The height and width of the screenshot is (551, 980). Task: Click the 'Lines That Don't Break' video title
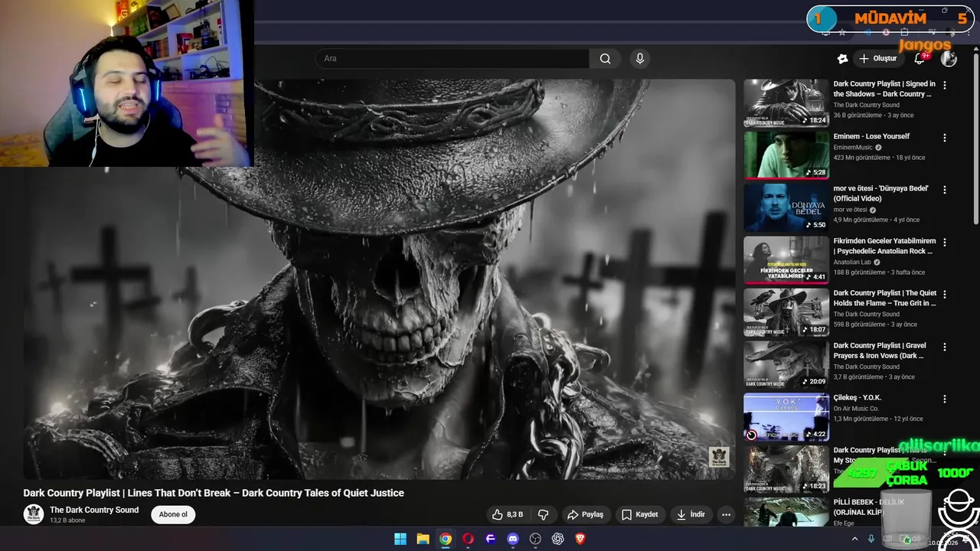pos(214,493)
